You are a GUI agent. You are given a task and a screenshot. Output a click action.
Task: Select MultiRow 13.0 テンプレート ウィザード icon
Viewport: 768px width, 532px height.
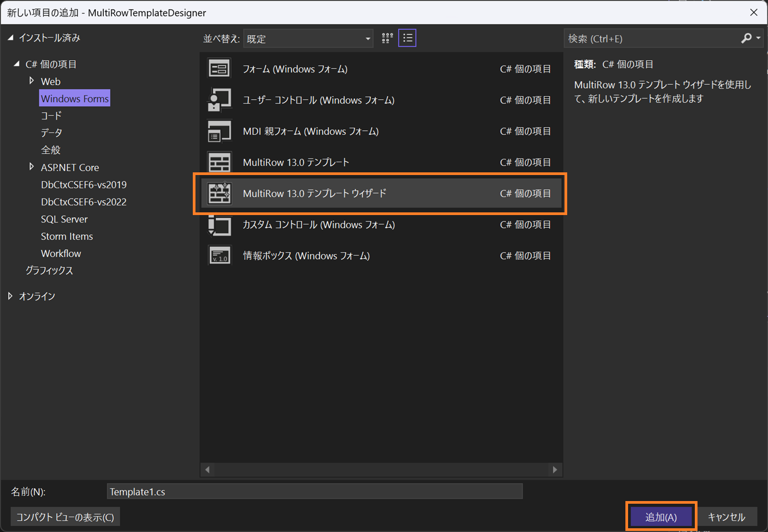click(219, 193)
